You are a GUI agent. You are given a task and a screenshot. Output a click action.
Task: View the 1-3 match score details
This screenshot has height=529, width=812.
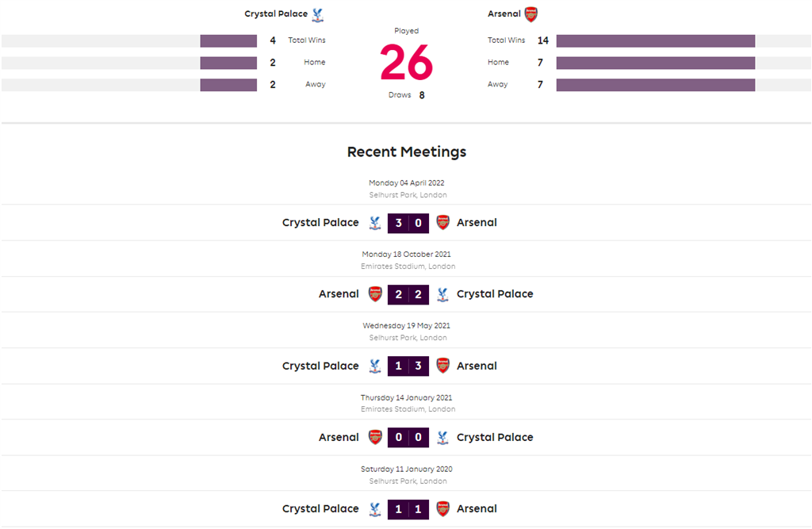pyautogui.click(x=408, y=366)
